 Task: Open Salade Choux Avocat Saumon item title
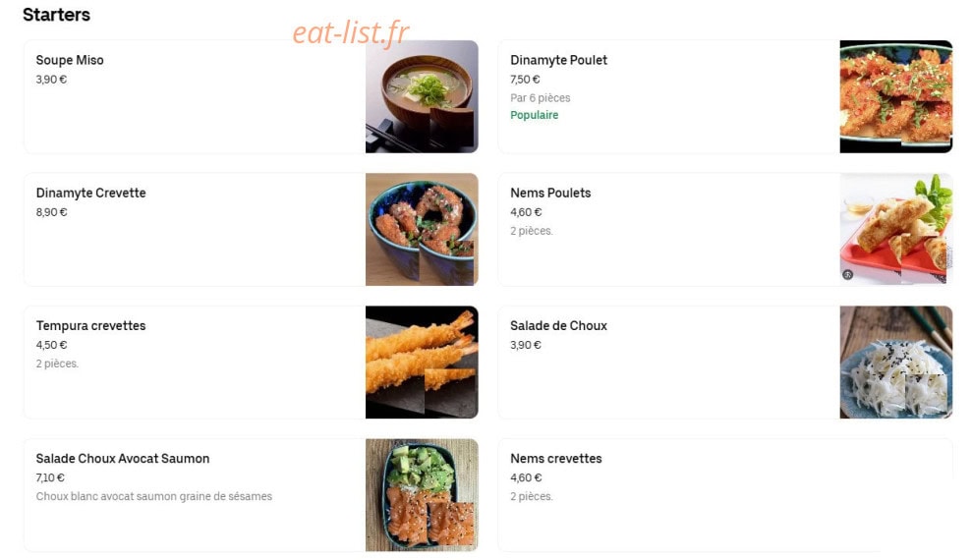coord(122,459)
